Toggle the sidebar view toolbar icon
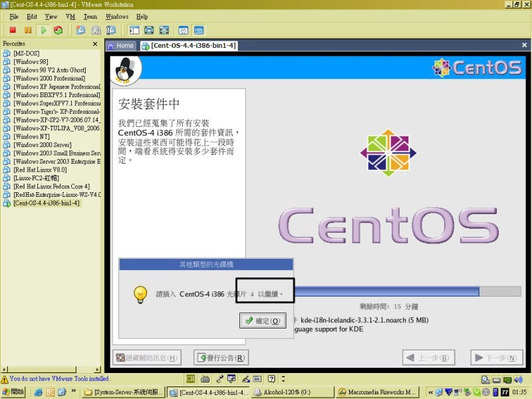This screenshot has height=399, width=532. [x=134, y=30]
